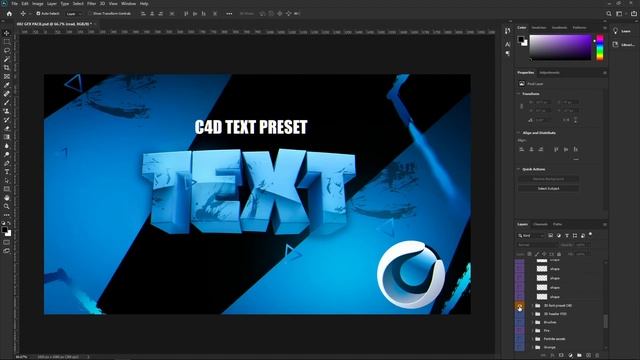Switch to the Swatches tab
The height and width of the screenshot is (360, 640).
[x=539, y=28]
